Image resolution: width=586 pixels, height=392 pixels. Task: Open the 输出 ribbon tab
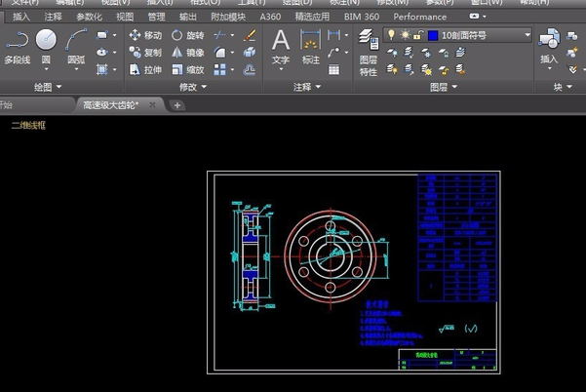point(187,17)
